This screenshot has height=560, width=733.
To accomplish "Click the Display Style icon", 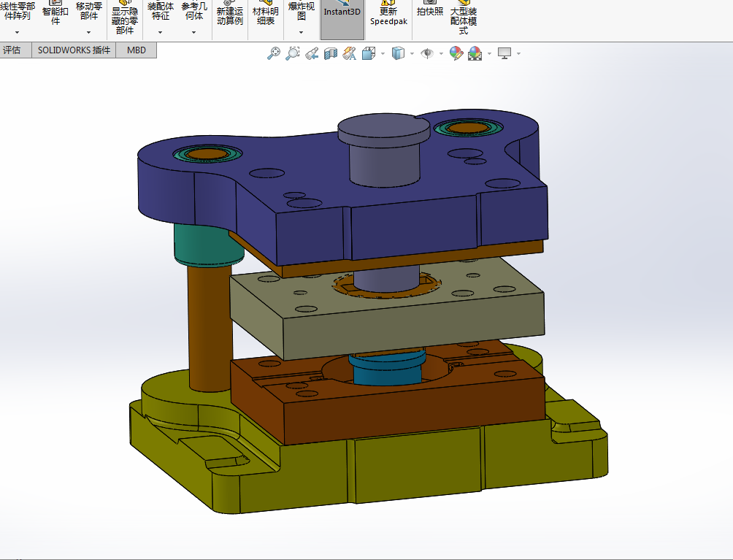I will click(398, 53).
